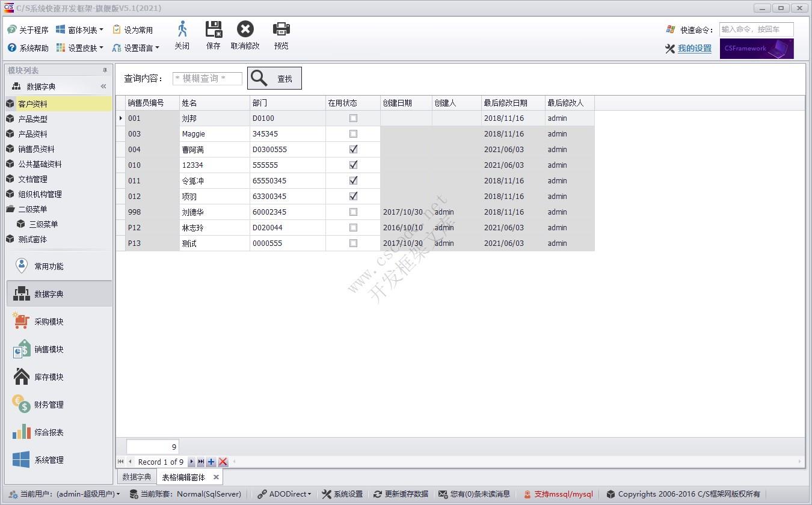Expand the 设置皮肤 skin settings dropdown
This screenshot has width=812, height=505.
pos(79,48)
